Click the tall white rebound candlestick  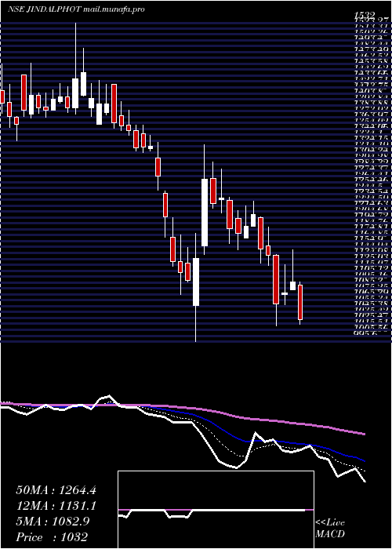click(205, 213)
